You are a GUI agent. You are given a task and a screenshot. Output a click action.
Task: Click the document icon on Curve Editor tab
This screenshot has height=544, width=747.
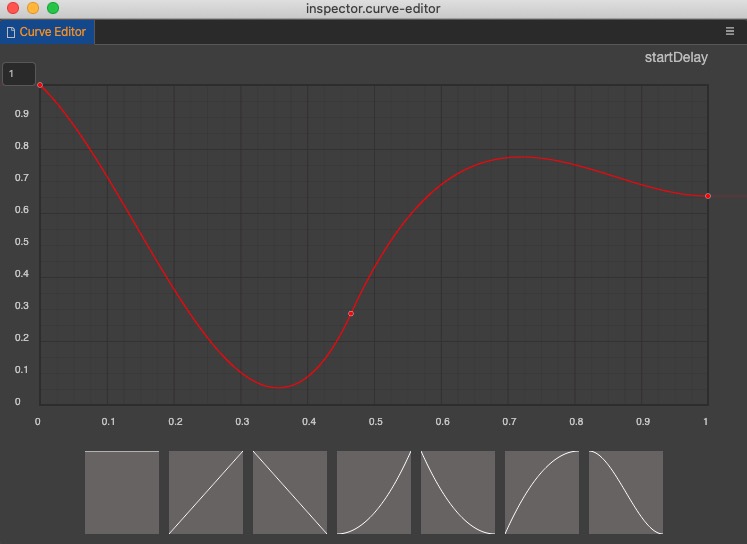coord(10,32)
